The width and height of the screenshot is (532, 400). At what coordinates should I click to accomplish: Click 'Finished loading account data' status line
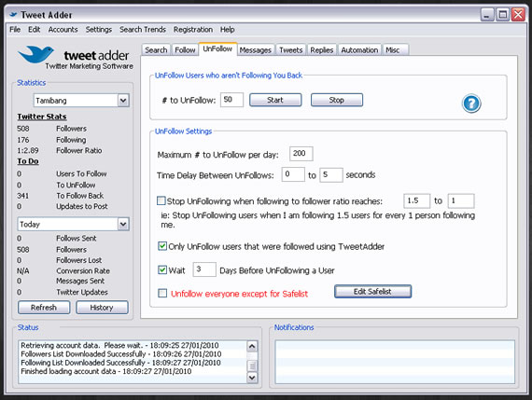point(105,371)
